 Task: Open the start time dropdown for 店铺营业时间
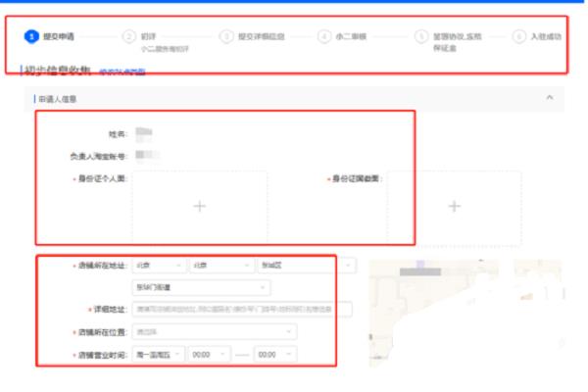point(210,354)
